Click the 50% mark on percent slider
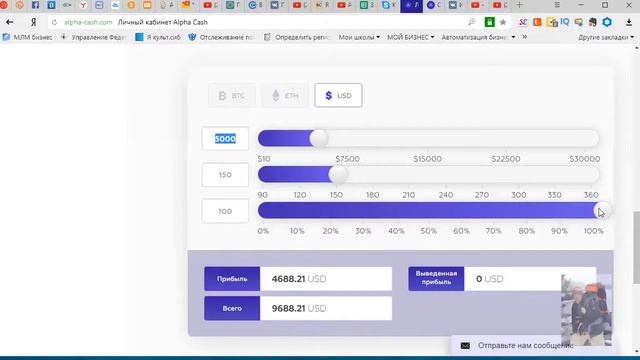The height and width of the screenshot is (360, 640). 429,231
